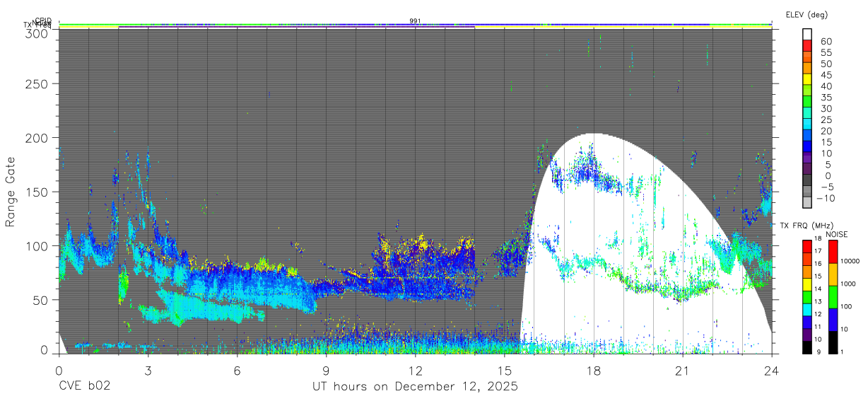The image size is (868, 401).
Task: Click elevation colorbar label −10
Action: click(827, 199)
